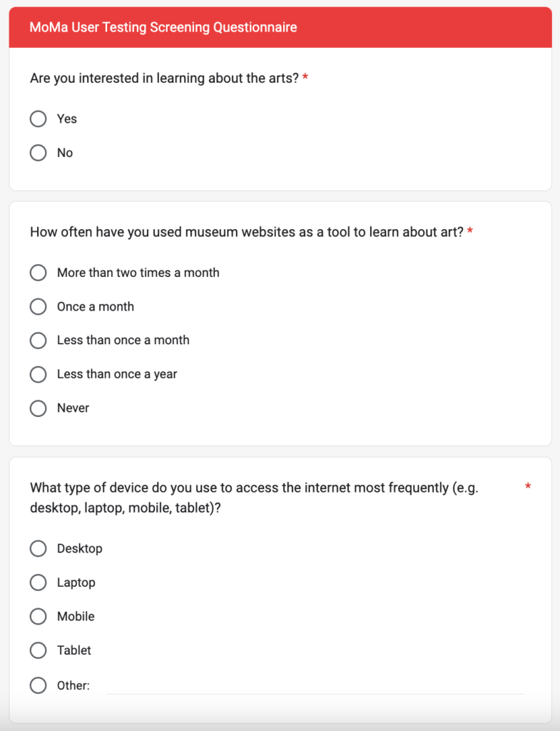
Task: Select Never for museum website use
Action: pos(39,408)
